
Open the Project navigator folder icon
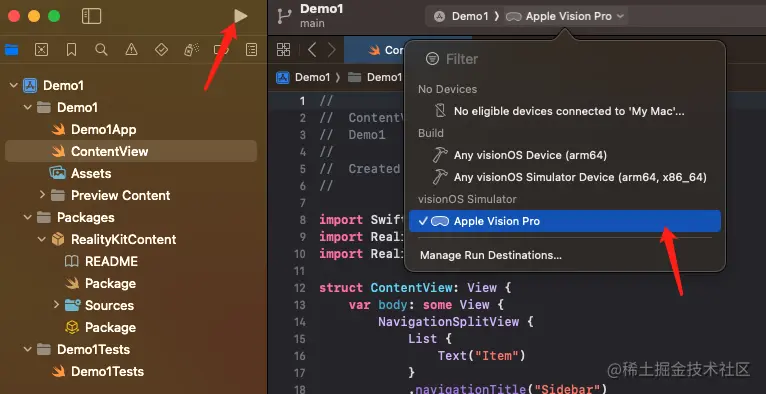pyautogui.click(x=12, y=49)
